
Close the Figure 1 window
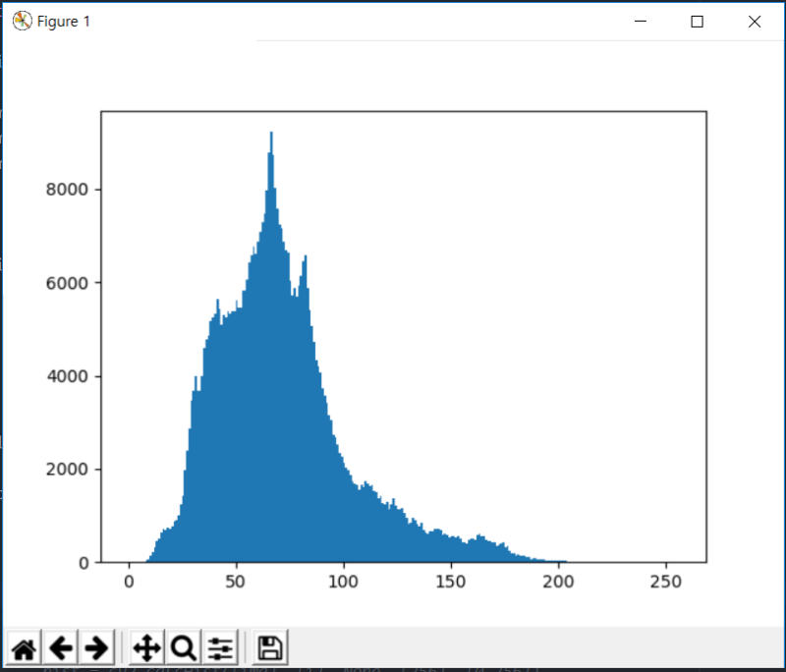(x=755, y=22)
